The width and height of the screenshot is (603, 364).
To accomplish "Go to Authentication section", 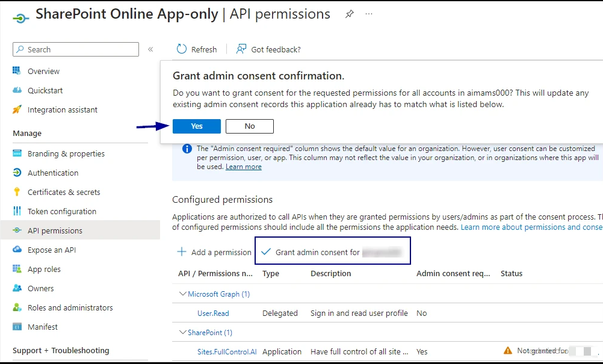I will pos(52,173).
